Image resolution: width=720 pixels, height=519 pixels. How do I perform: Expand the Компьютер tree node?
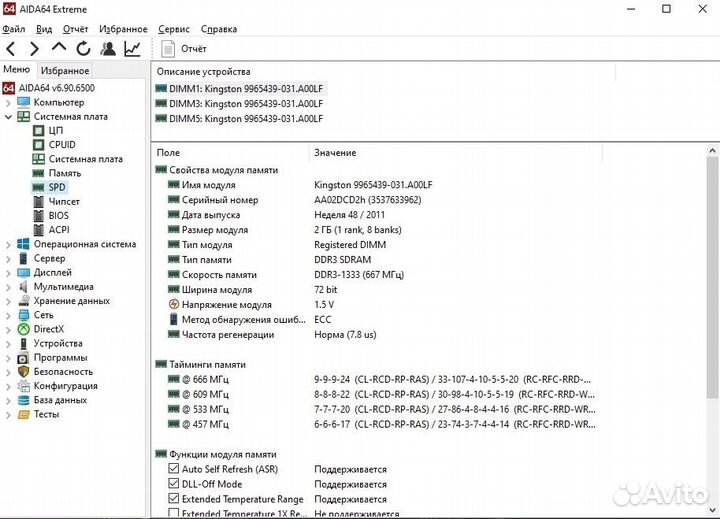8,103
